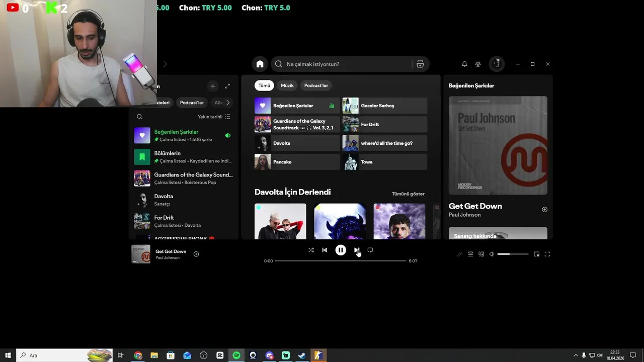Open Chrome from the taskbar

click(138, 355)
